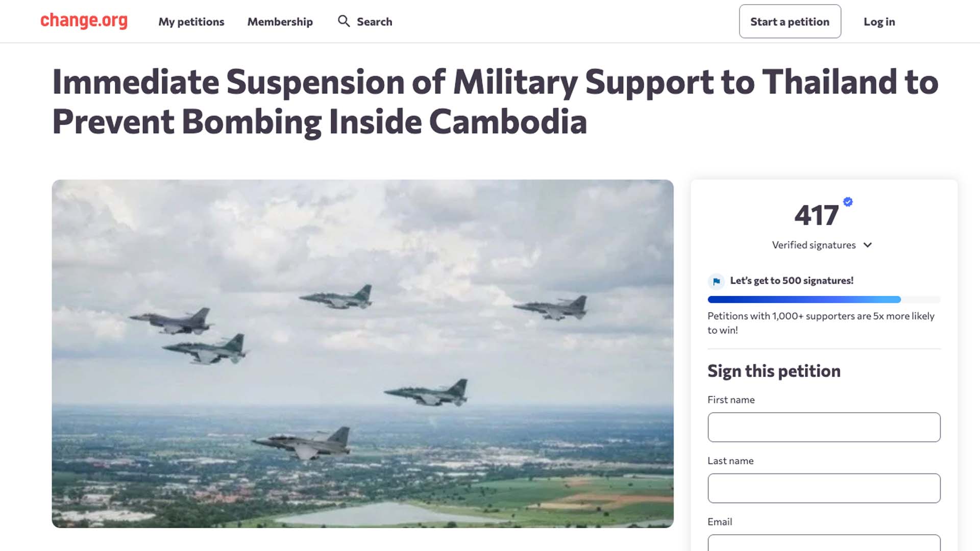Click the signature progress bar
The height and width of the screenshot is (551, 980).
click(823, 299)
